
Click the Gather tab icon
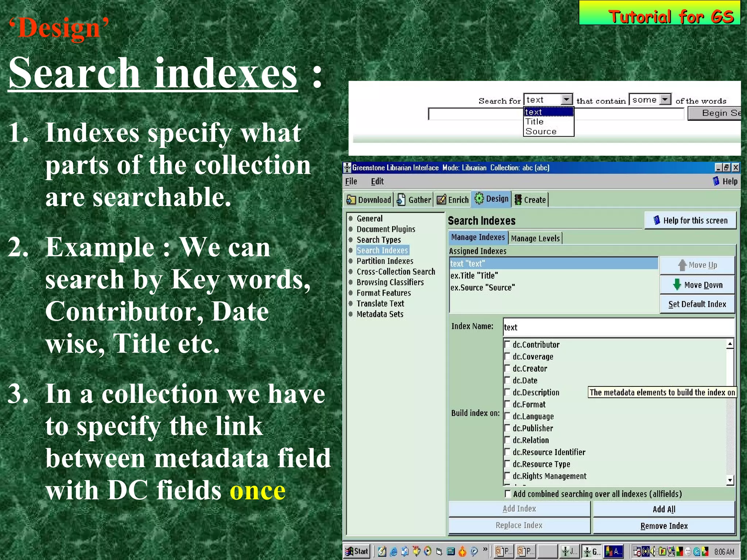(401, 200)
